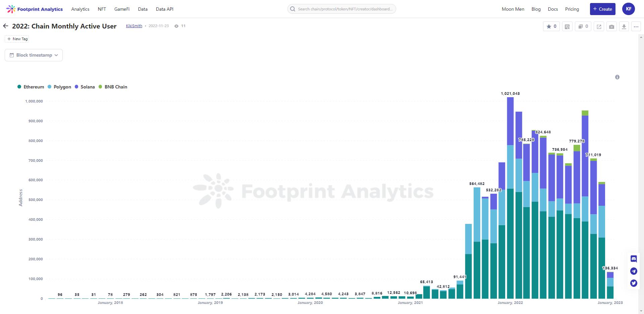The height and width of the screenshot is (314, 644).
Task: Go back using the left arrow
Action: point(6,26)
